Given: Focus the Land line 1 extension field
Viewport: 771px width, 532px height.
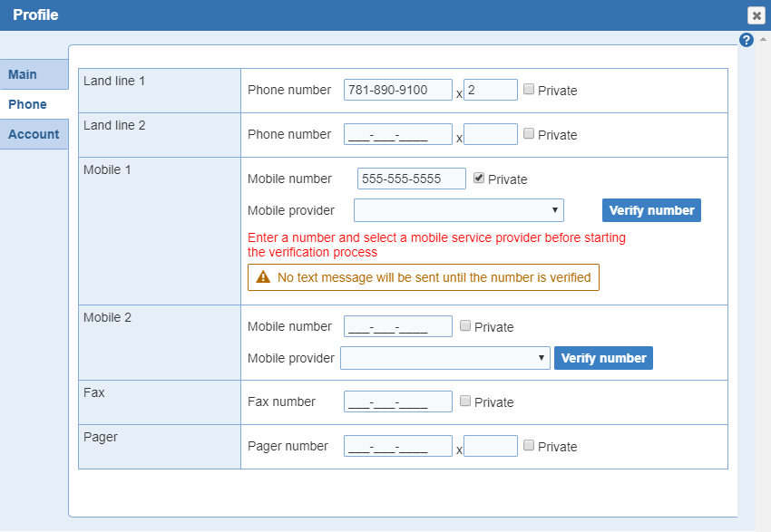Looking at the screenshot, I should (x=491, y=90).
